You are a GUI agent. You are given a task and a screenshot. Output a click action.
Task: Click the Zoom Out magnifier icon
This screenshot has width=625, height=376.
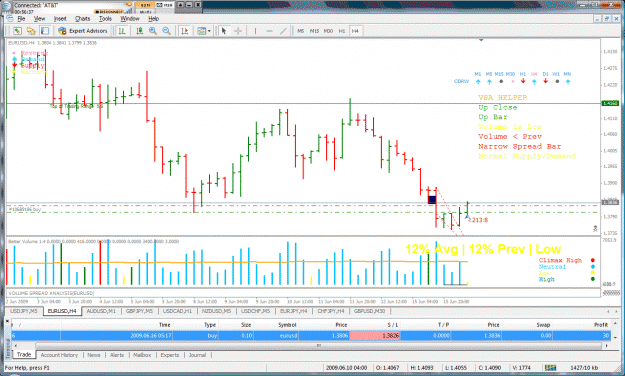click(167, 31)
